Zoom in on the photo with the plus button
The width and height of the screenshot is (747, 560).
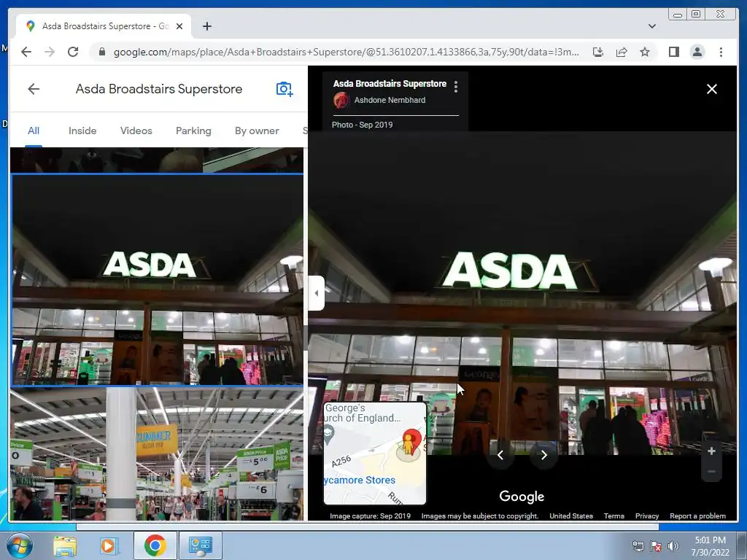tap(711, 451)
